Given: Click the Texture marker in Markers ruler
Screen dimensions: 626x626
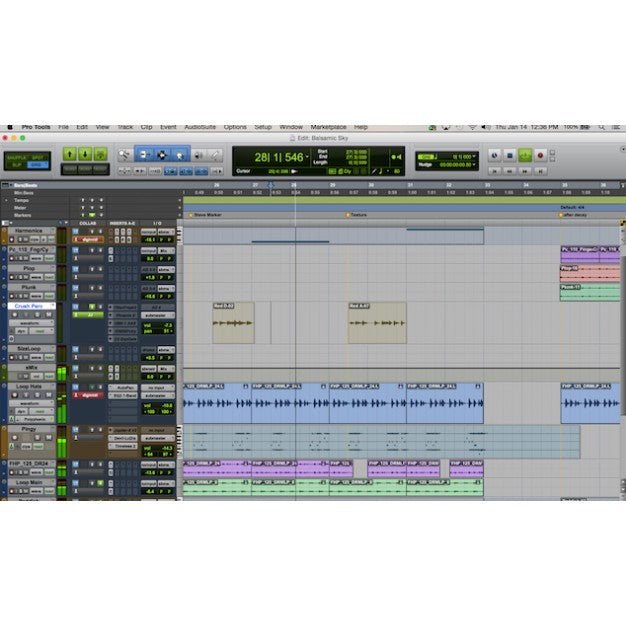Looking at the screenshot, I should pos(359,215).
